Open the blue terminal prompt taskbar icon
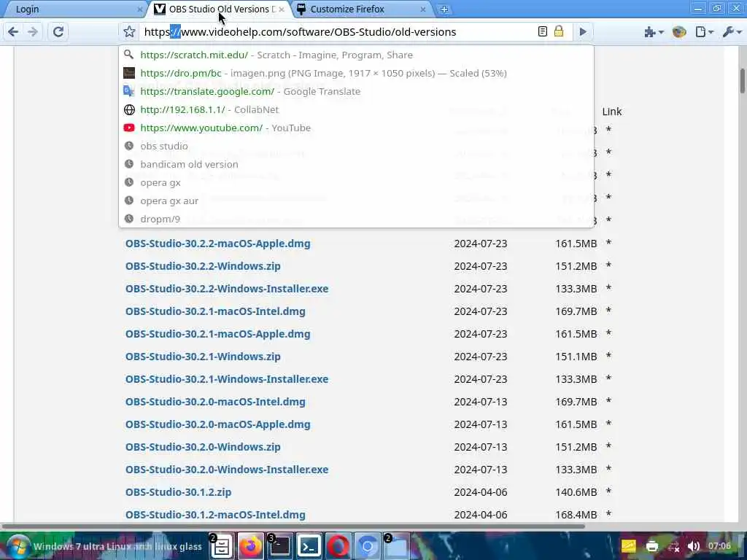This screenshot has width=747, height=560. 309,546
